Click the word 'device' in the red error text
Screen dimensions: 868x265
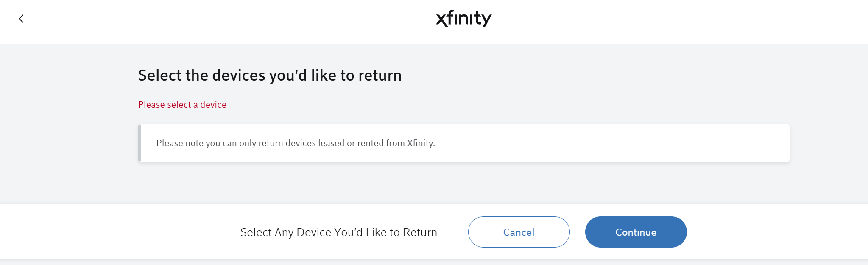[213, 105]
